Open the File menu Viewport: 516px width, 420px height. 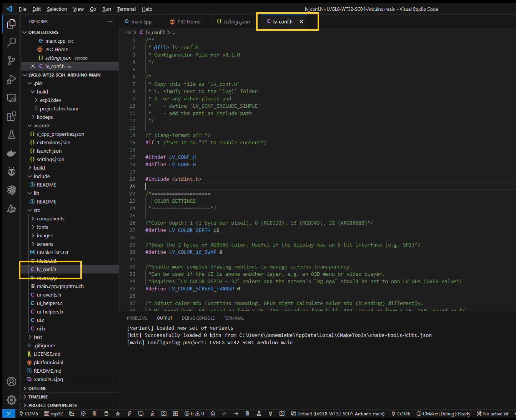click(23, 9)
